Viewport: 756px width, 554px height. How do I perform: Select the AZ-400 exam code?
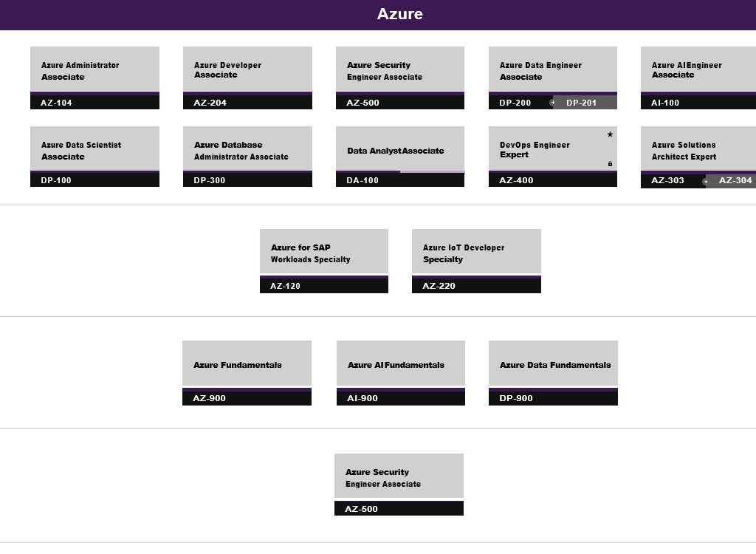coord(516,180)
